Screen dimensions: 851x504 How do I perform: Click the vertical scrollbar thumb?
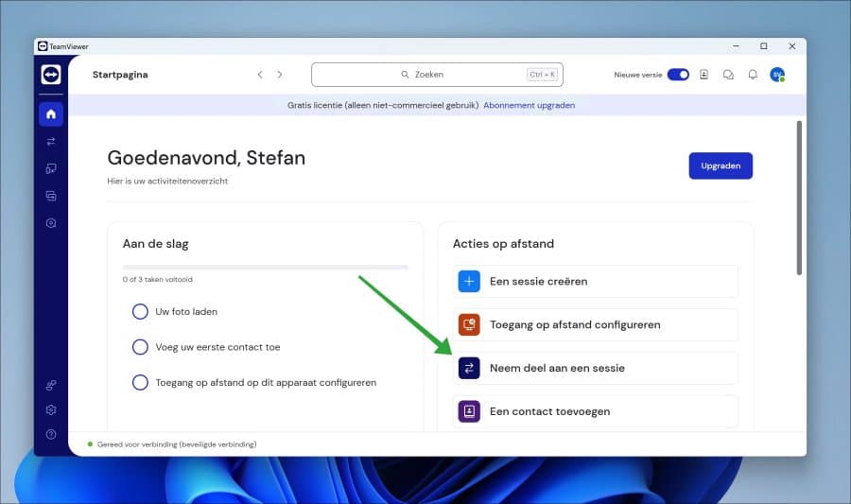tap(799, 198)
